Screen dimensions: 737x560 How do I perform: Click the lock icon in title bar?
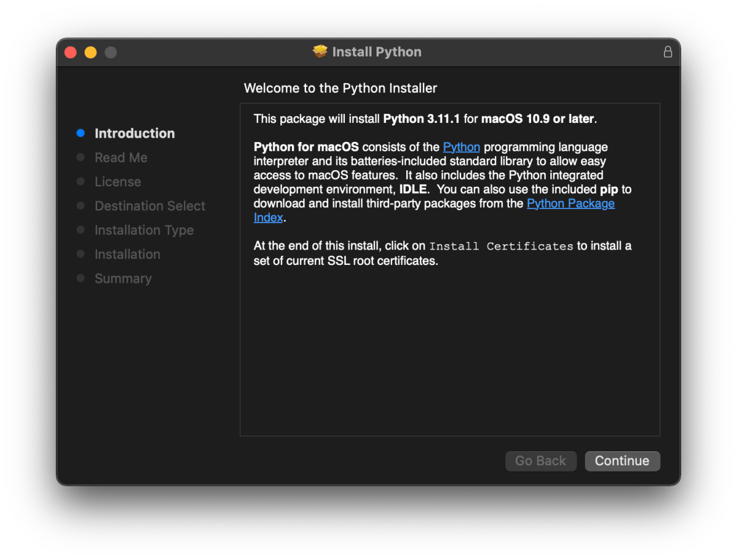tap(668, 52)
